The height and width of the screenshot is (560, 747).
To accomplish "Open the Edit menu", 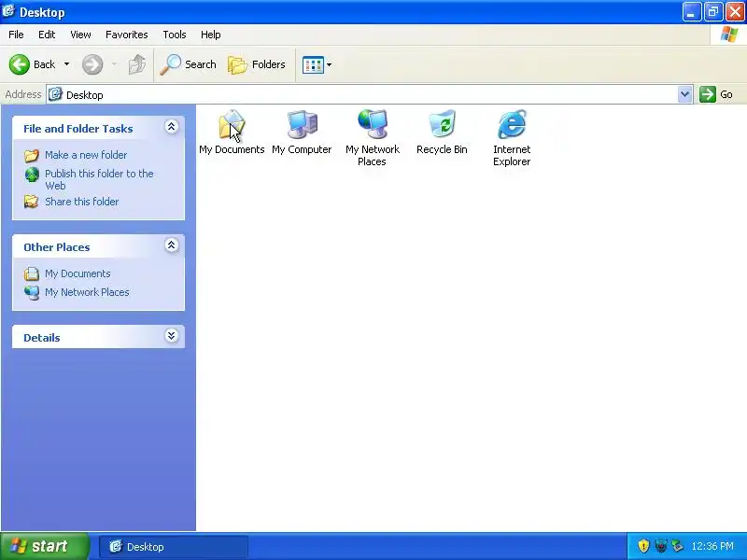I will [x=47, y=35].
